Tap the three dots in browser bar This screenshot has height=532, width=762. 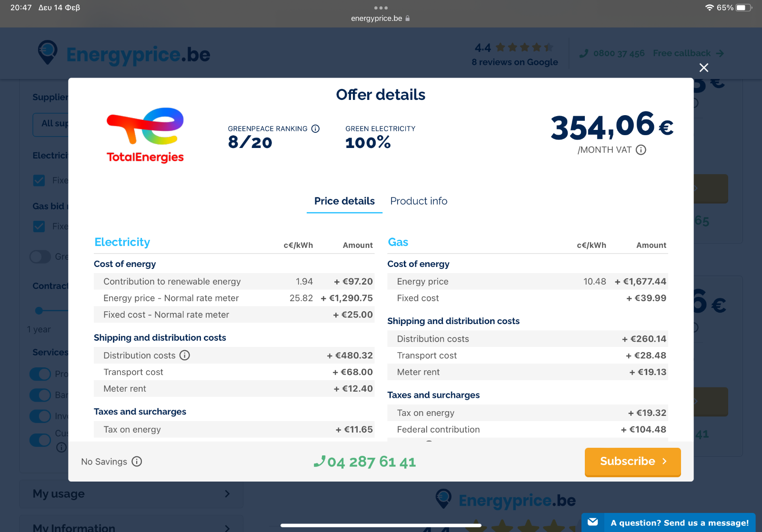tap(381, 8)
